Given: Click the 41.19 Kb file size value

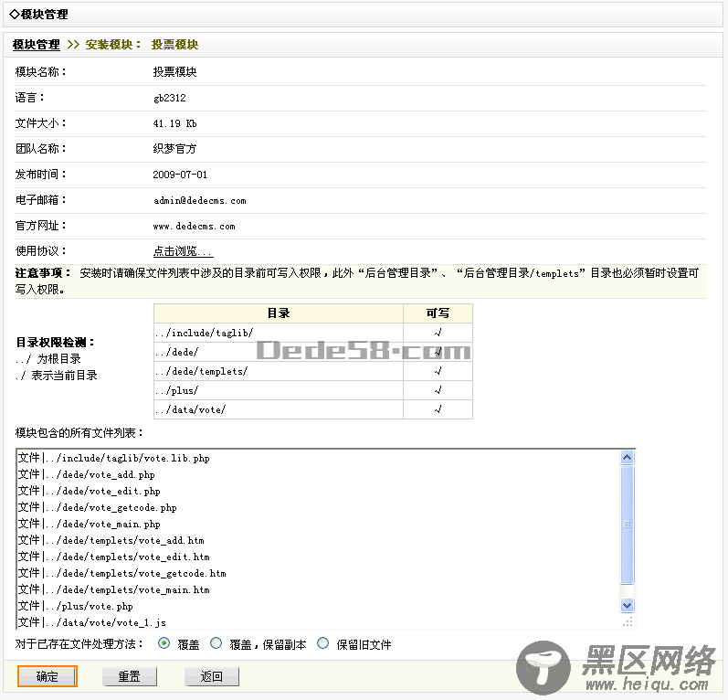Looking at the screenshot, I should coord(175,123).
